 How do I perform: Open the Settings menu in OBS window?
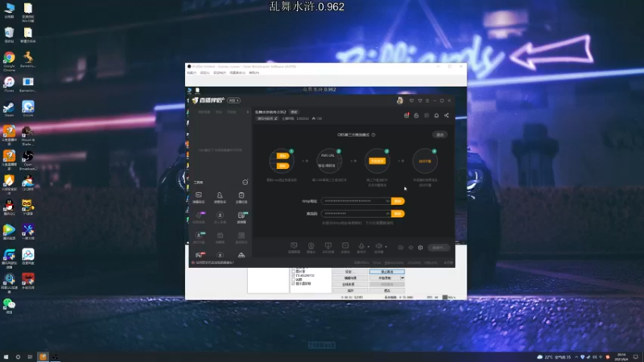(x=205, y=72)
